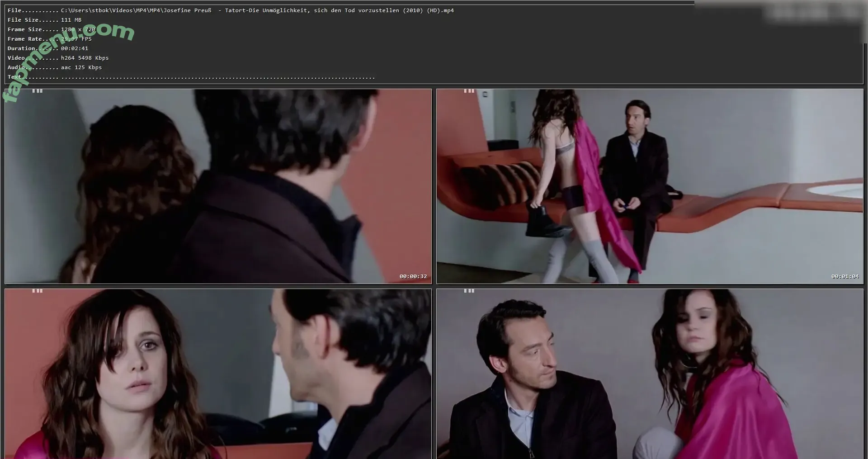This screenshot has width=868, height=459.
Task: Select the File Size value 111 MB
Action: pyautogui.click(x=71, y=20)
